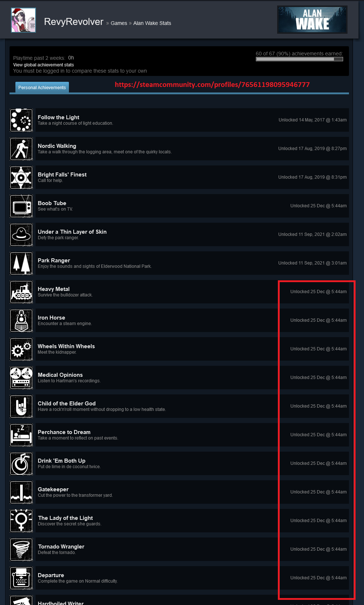Click the RevyRevolver avatar picture
The width and height of the screenshot is (364, 605).
[23, 20]
